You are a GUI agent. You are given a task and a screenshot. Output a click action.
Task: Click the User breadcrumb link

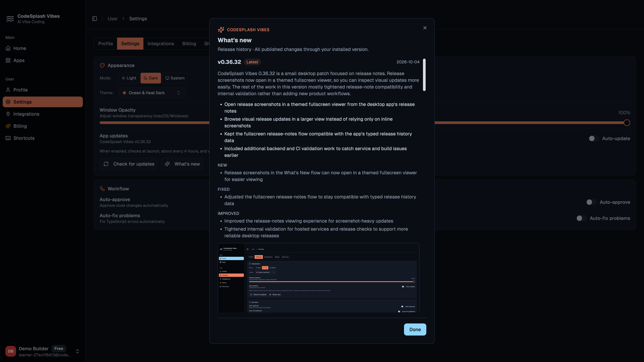pos(113,19)
